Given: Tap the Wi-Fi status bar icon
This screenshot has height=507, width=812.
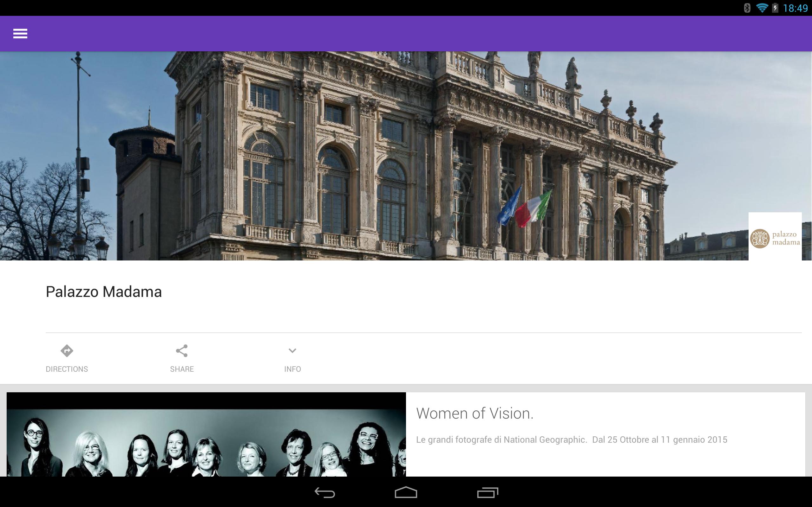Looking at the screenshot, I should [762, 8].
